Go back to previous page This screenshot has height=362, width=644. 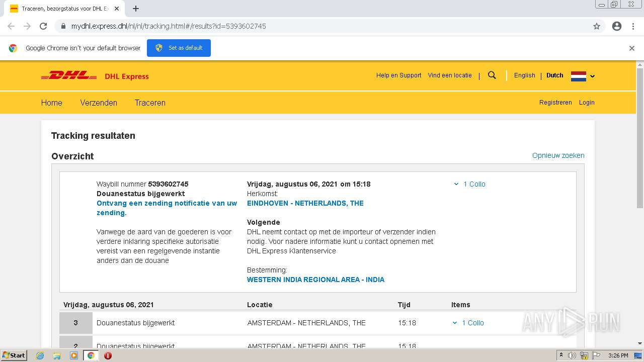pyautogui.click(x=11, y=26)
